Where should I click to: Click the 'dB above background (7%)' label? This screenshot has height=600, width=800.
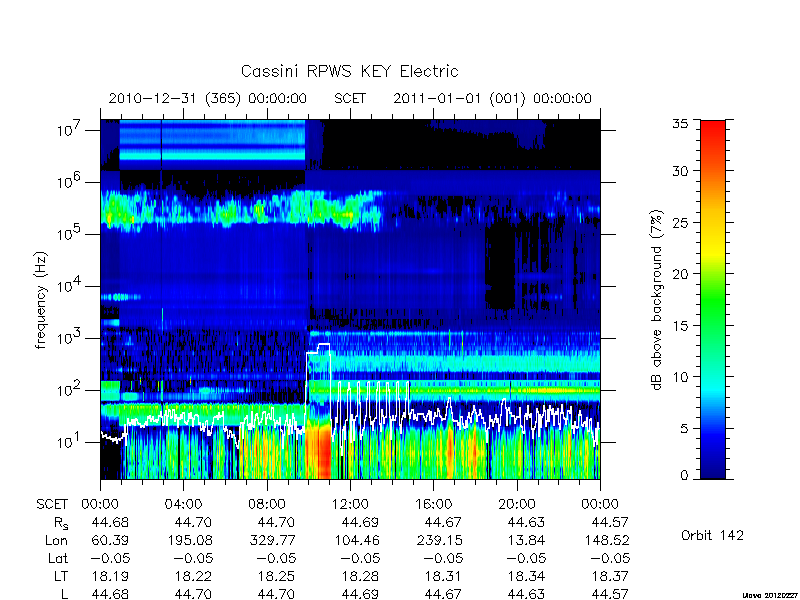(x=657, y=300)
